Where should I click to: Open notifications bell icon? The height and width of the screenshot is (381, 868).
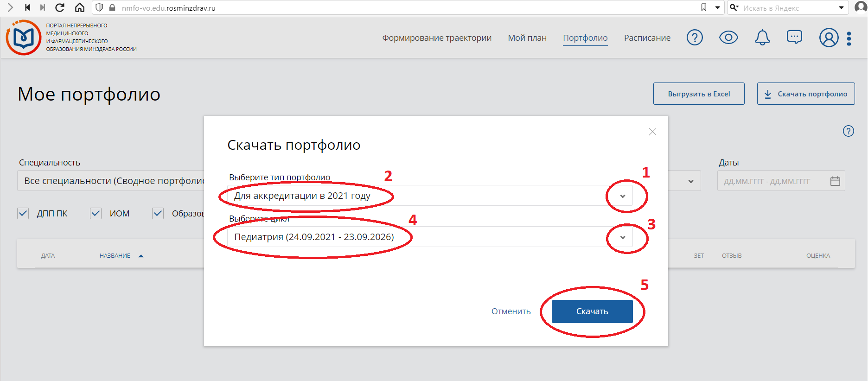pyautogui.click(x=762, y=38)
